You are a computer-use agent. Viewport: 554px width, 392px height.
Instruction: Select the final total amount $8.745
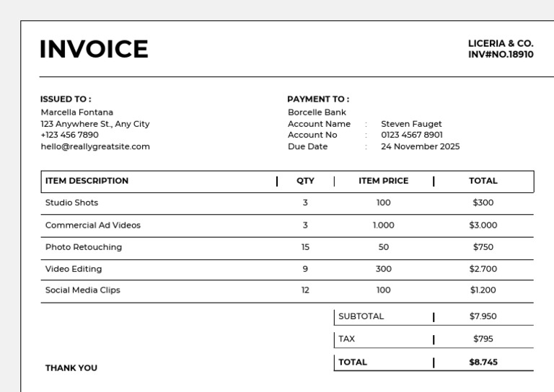click(x=483, y=362)
